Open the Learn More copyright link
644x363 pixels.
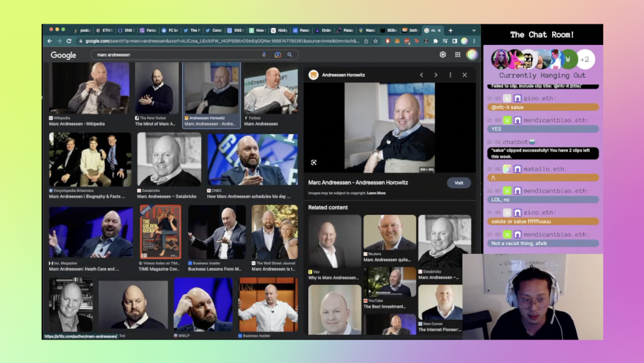376,193
